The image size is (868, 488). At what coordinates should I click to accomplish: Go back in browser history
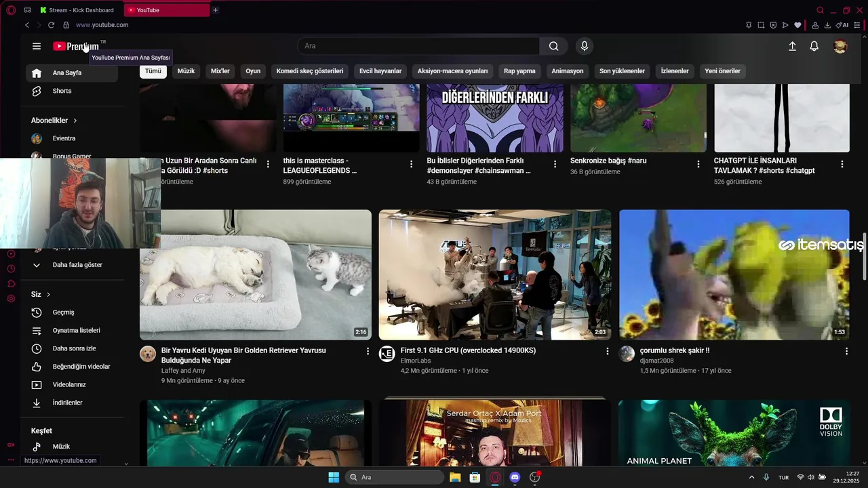tap(27, 25)
